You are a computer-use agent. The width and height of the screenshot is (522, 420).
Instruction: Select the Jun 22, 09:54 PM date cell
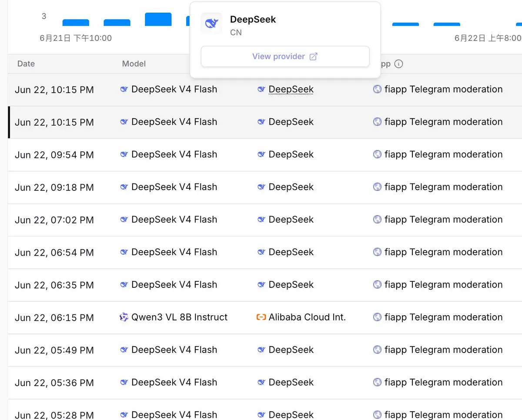(54, 155)
